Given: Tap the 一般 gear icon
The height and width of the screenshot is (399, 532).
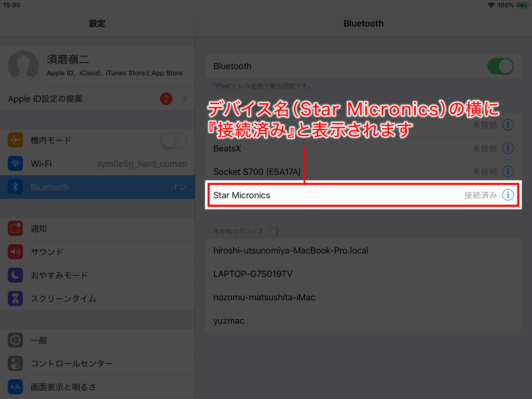Looking at the screenshot, I should [15, 340].
